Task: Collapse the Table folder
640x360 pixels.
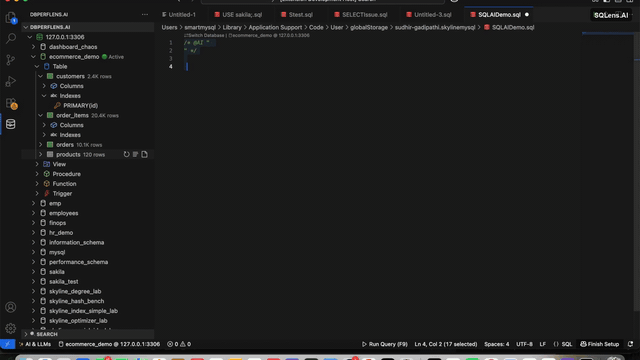Action: (x=37, y=67)
